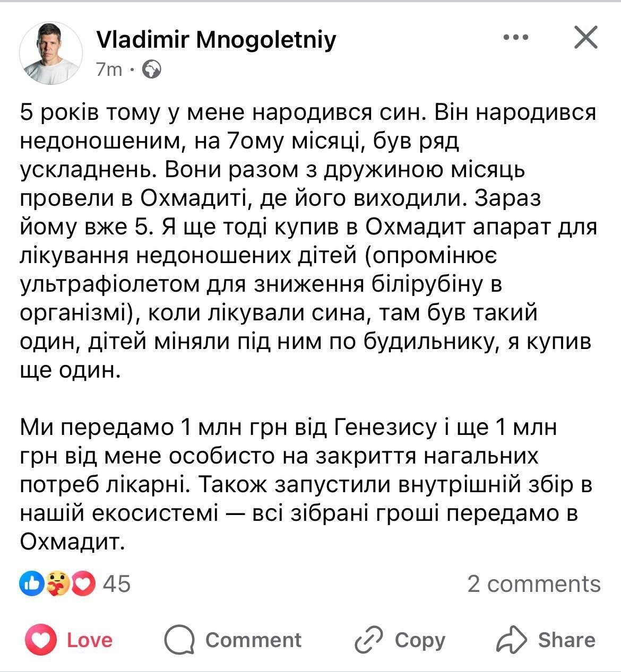Image resolution: width=621 pixels, height=672 pixels.
Task: Click the Copy button label
Action: tap(420, 641)
